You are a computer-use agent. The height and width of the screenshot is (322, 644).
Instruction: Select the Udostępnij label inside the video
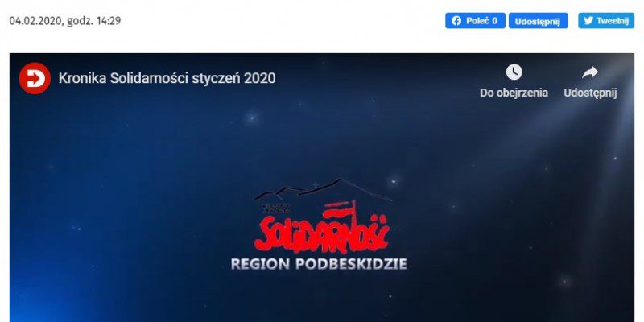click(x=590, y=93)
